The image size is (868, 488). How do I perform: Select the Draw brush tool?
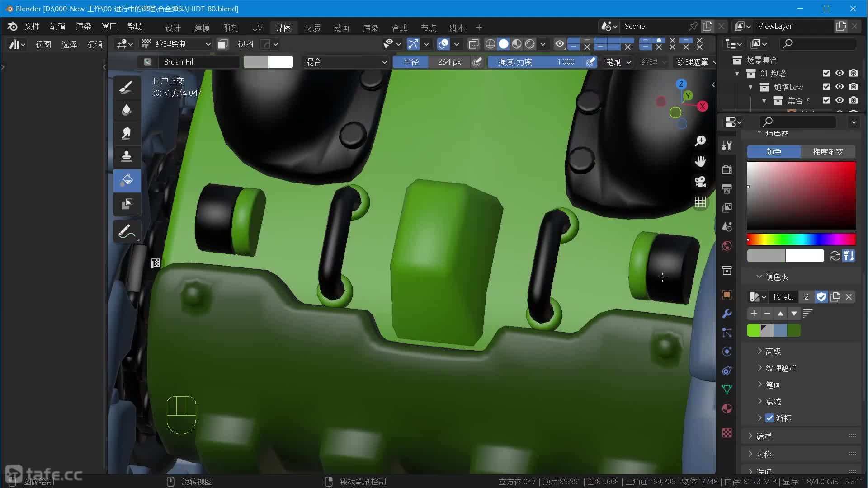pos(127,87)
